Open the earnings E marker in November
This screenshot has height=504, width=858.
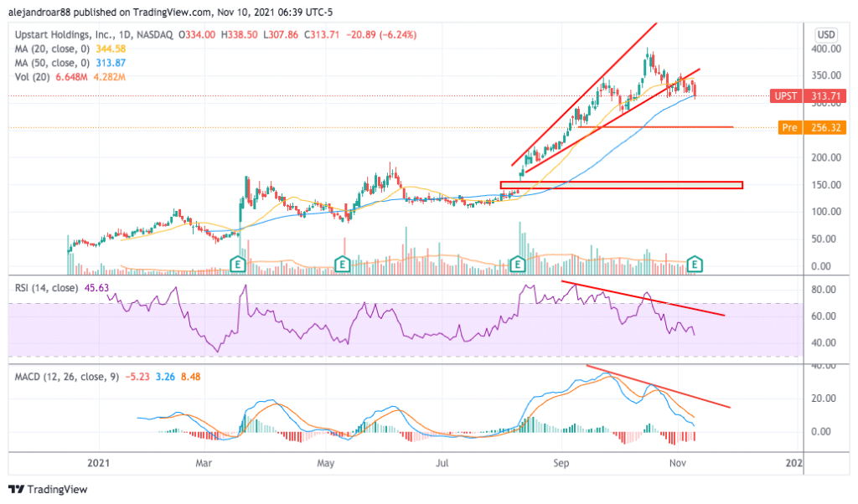click(x=695, y=265)
